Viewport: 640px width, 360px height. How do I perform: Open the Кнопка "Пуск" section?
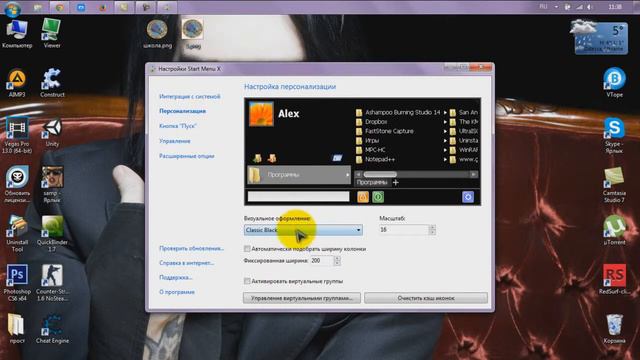[x=178, y=126]
